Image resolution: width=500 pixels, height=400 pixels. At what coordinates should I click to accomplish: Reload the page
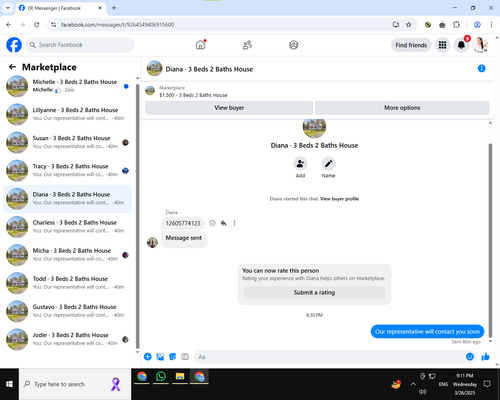(37, 25)
